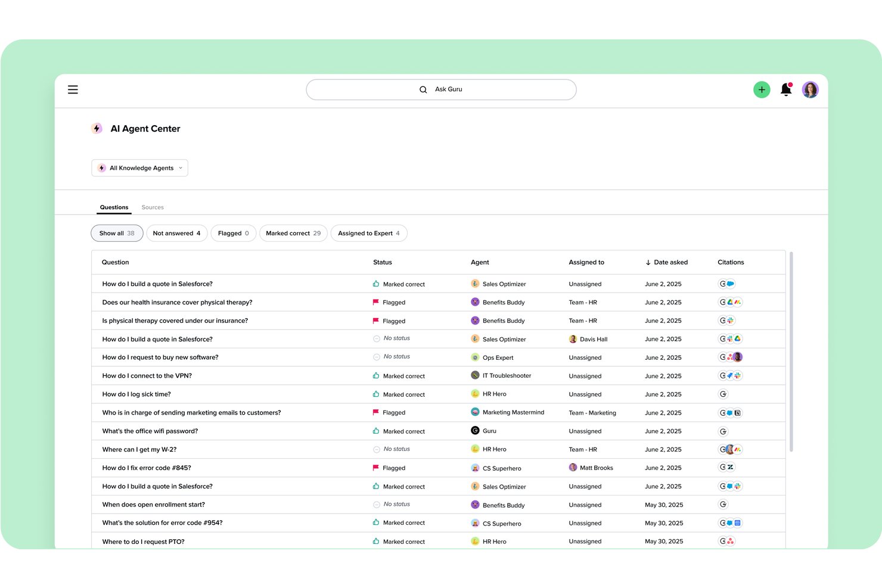Click the search magnifier in Ask Guru

[x=423, y=89]
